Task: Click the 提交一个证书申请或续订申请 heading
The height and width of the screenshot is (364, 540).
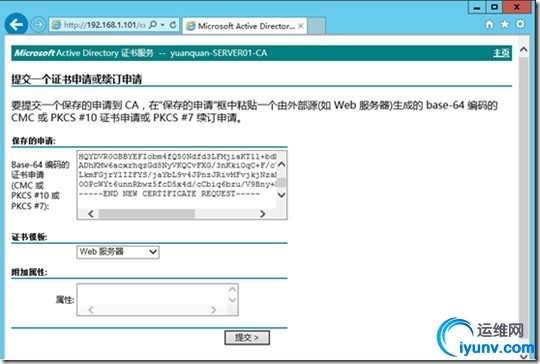Action: (x=77, y=80)
